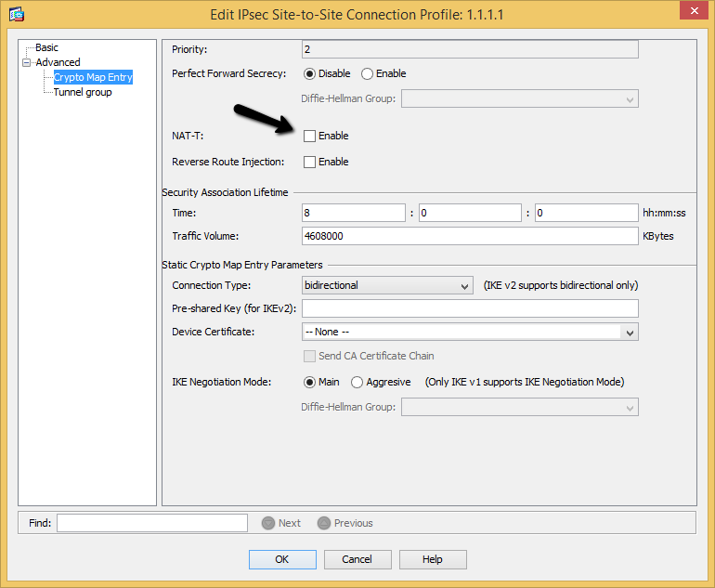Click the lifetime hours field
This screenshot has width=715, height=588.
tap(354, 213)
